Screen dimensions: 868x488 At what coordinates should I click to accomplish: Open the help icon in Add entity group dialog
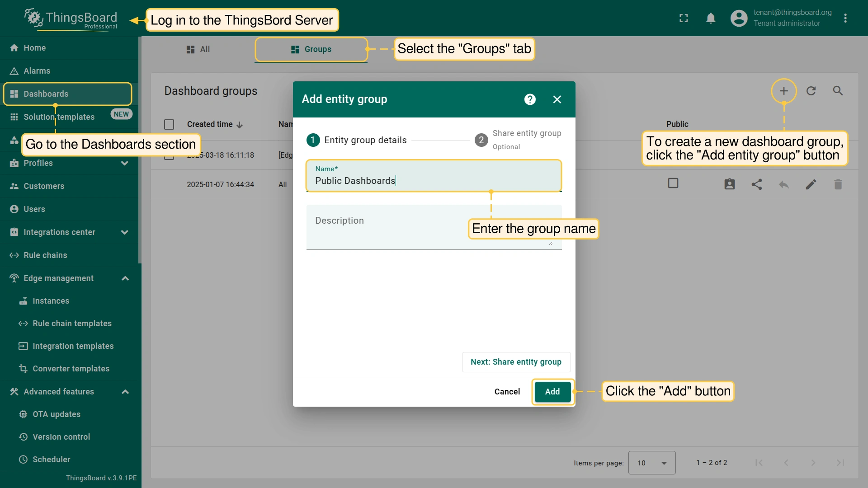point(530,99)
